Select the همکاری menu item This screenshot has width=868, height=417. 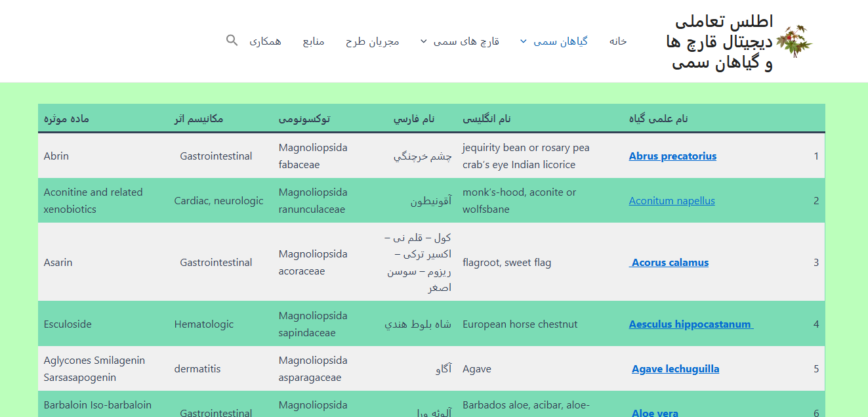[x=265, y=41]
